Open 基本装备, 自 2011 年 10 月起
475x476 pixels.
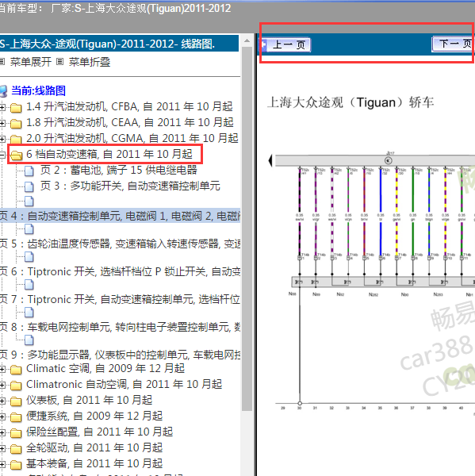click(94, 463)
